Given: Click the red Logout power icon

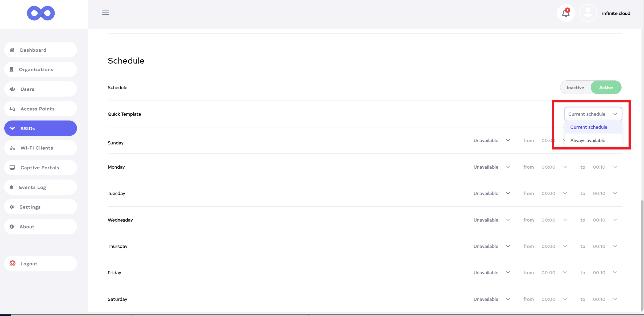Looking at the screenshot, I should [x=12, y=263].
